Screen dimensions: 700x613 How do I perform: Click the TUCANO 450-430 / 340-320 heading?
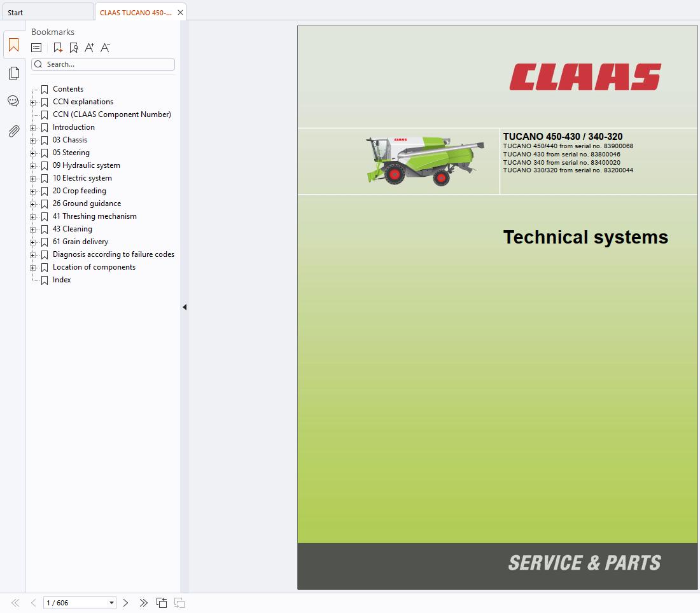click(x=563, y=137)
